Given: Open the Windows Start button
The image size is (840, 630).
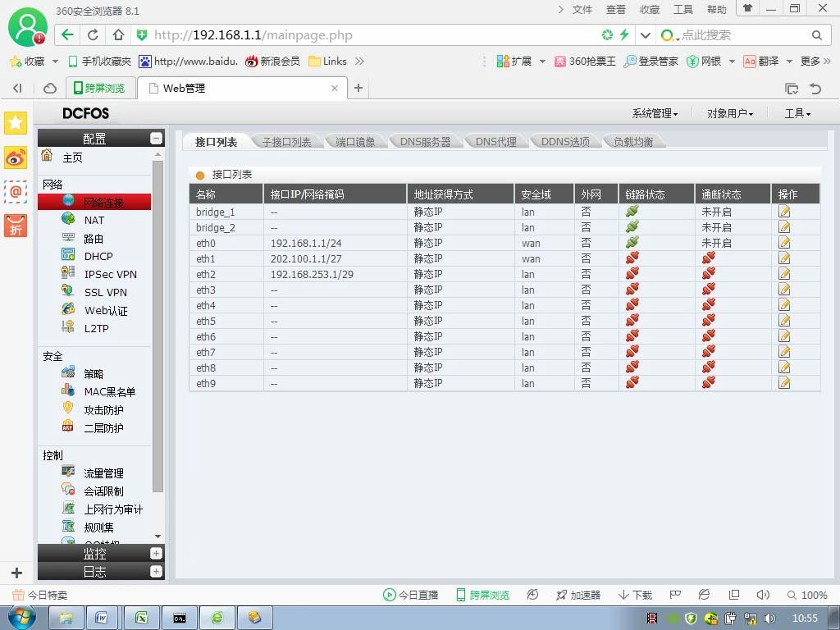Looking at the screenshot, I should pos(22,618).
